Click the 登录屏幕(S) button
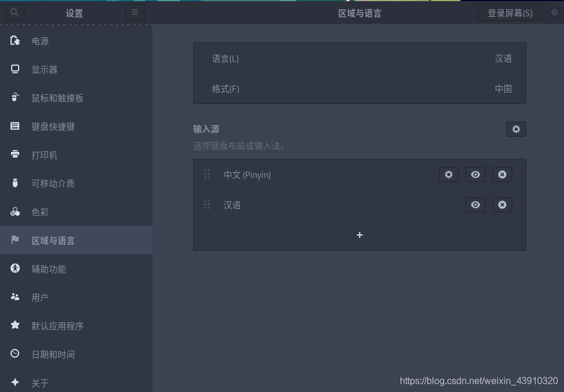Screen dimensions: 564x392 point(509,12)
